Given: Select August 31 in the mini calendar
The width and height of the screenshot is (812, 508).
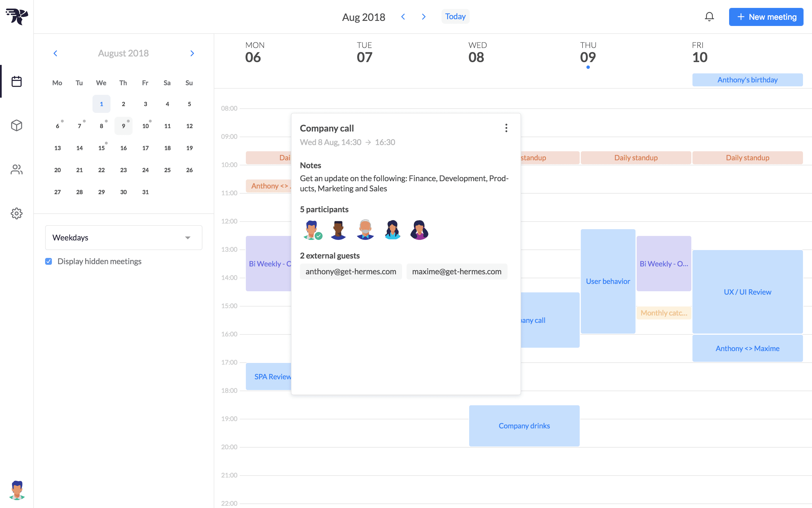Looking at the screenshot, I should 145,192.
